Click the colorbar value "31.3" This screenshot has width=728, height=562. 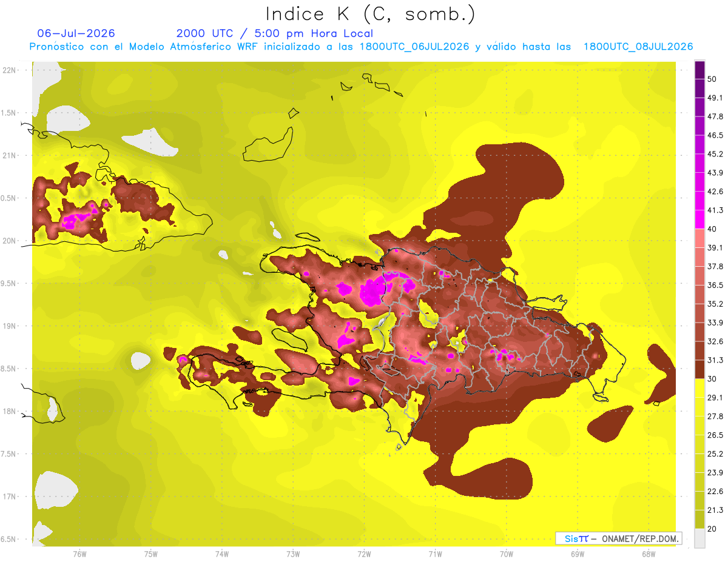click(x=715, y=360)
